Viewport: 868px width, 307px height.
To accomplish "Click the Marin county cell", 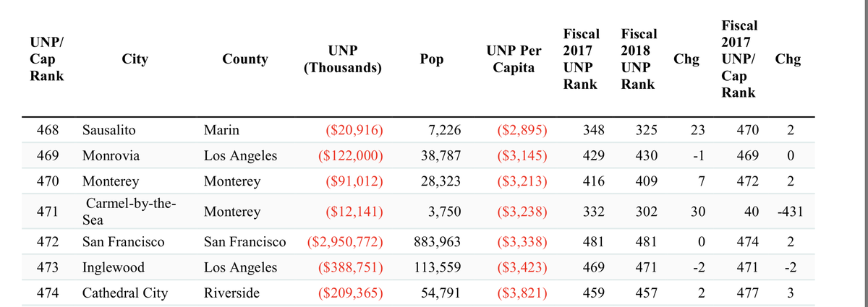I will coord(222,131).
